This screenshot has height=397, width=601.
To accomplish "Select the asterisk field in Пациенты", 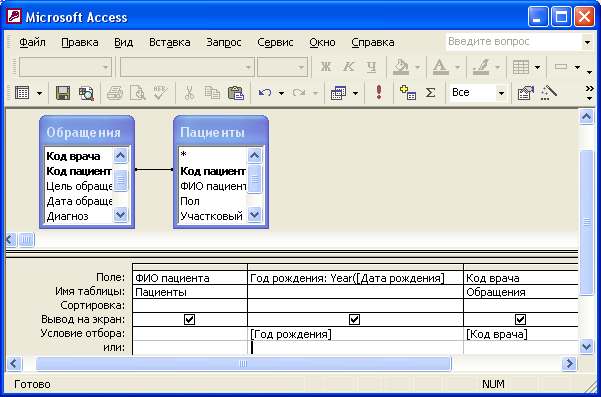I will pyautogui.click(x=183, y=155).
